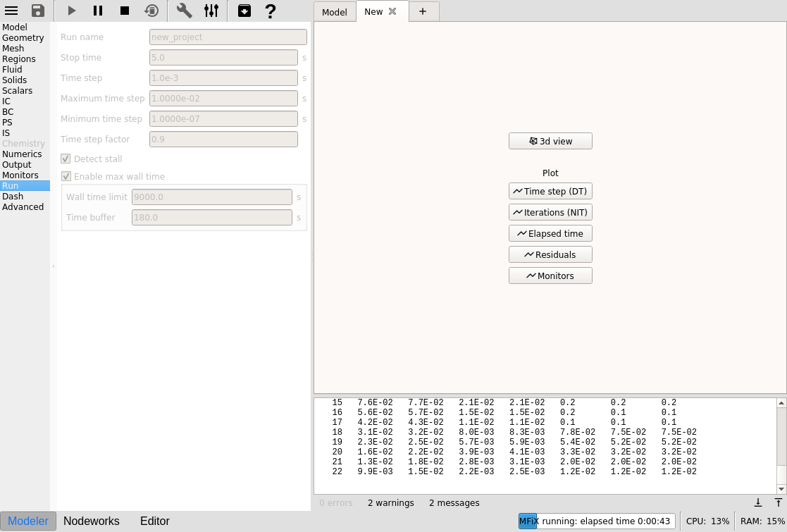Click the Stop time input field

[x=223, y=58]
